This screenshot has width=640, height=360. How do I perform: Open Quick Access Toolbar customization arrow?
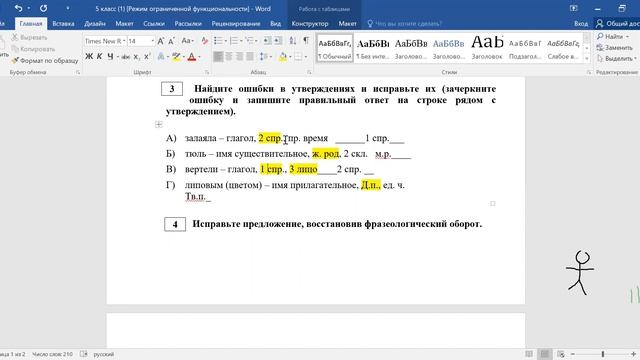pyautogui.click(x=68, y=9)
